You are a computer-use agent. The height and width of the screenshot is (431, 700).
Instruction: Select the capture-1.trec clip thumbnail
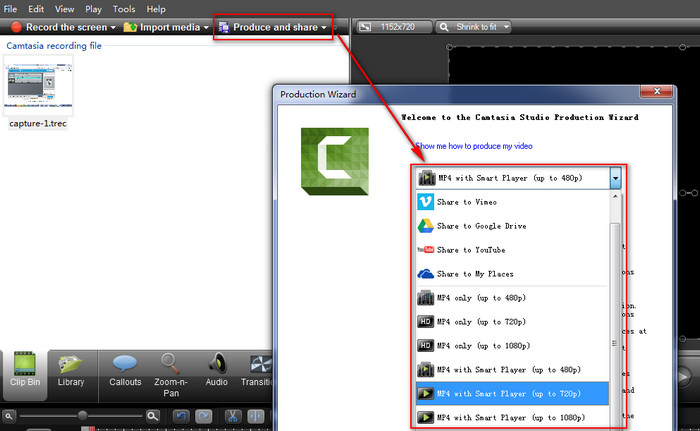point(38,85)
